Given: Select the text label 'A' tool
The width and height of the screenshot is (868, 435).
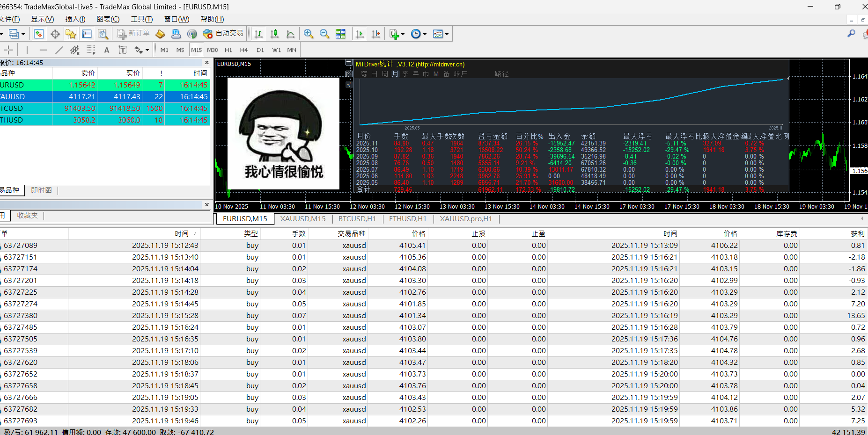Looking at the screenshot, I should pos(107,50).
